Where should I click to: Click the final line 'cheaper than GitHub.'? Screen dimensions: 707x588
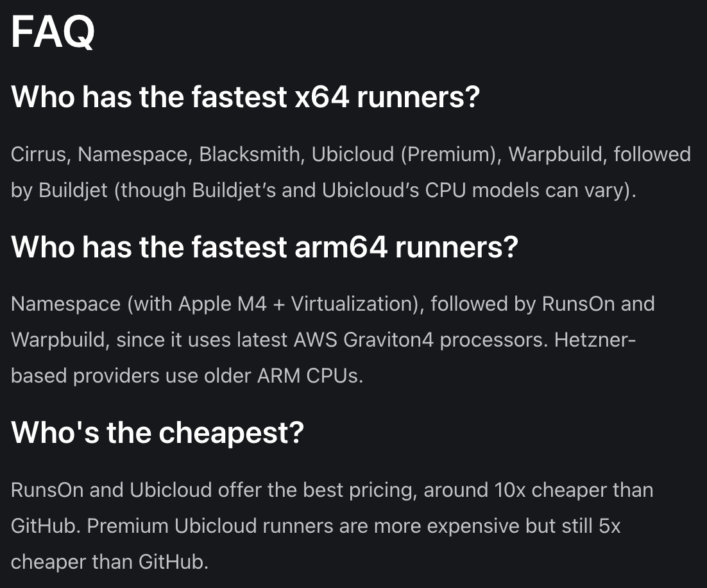[x=110, y=562]
